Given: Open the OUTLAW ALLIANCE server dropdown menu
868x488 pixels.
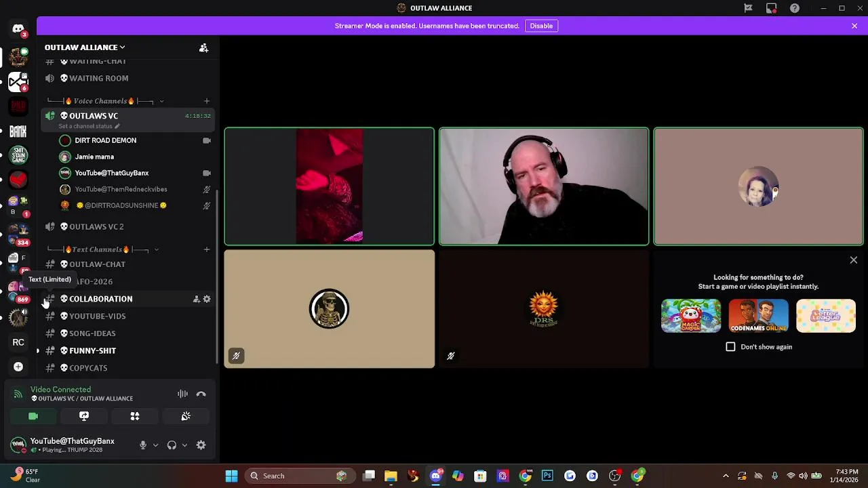Looking at the screenshot, I should 85,47.
